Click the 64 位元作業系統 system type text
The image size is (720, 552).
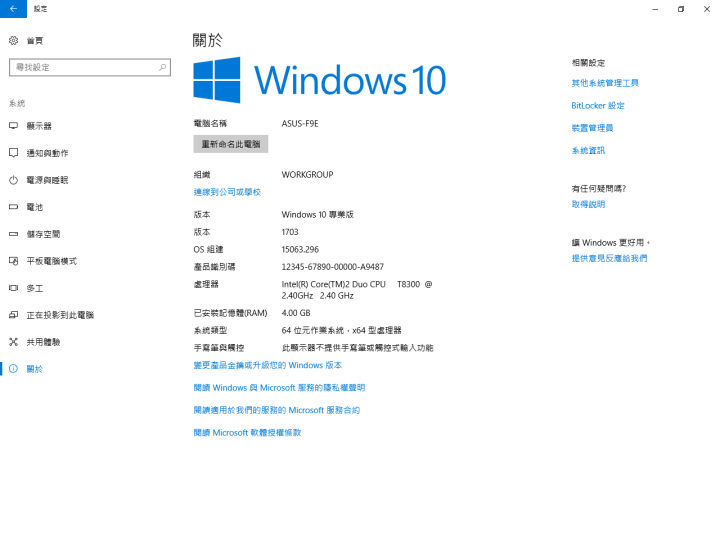click(x=341, y=330)
